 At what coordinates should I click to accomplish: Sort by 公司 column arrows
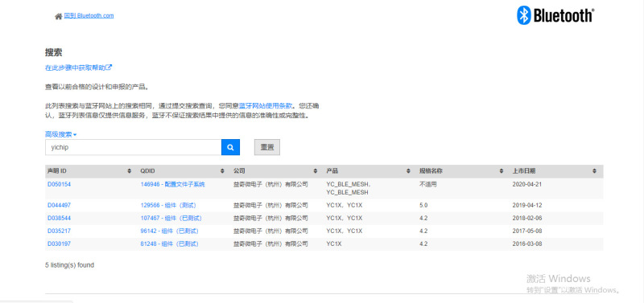316,171
